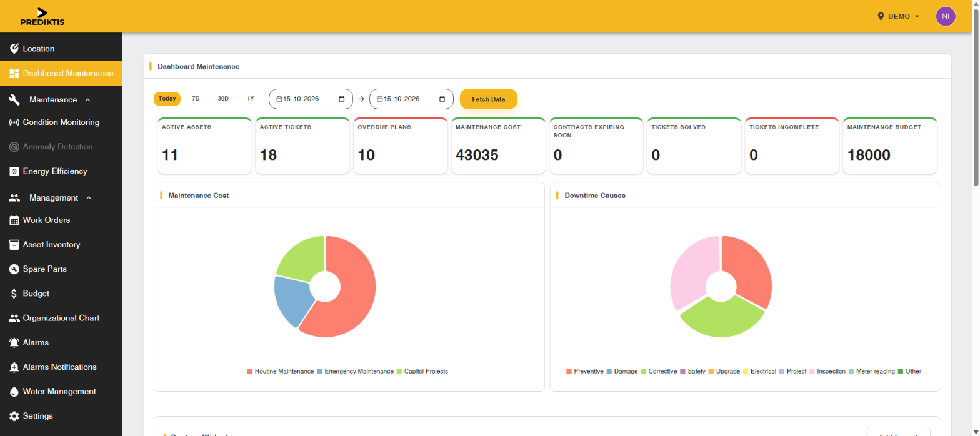The width and height of the screenshot is (980, 436).
Task: Toggle Other legend item
Action: coord(909,371)
